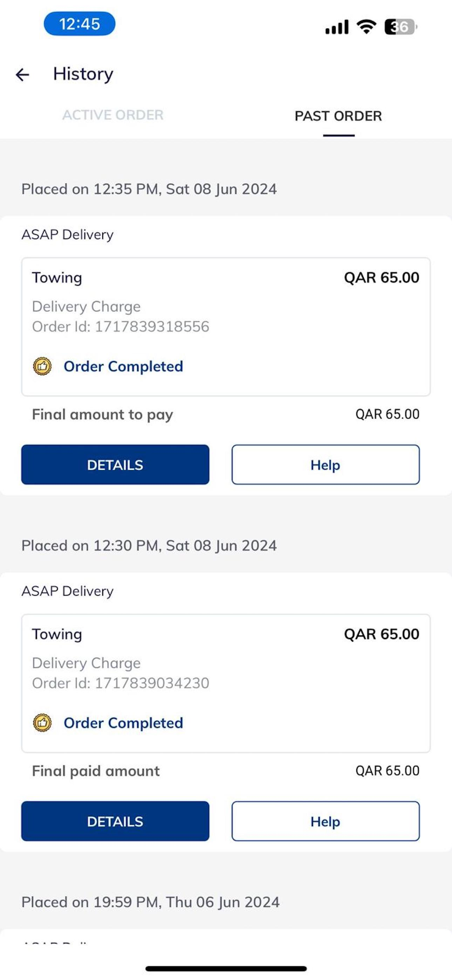Open Help for the 12:30 PM order
The height and width of the screenshot is (980, 452).
tap(326, 821)
